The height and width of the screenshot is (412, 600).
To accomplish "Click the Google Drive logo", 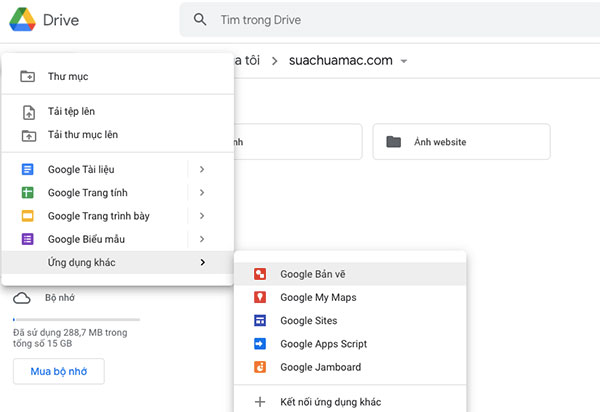I will [23, 20].
